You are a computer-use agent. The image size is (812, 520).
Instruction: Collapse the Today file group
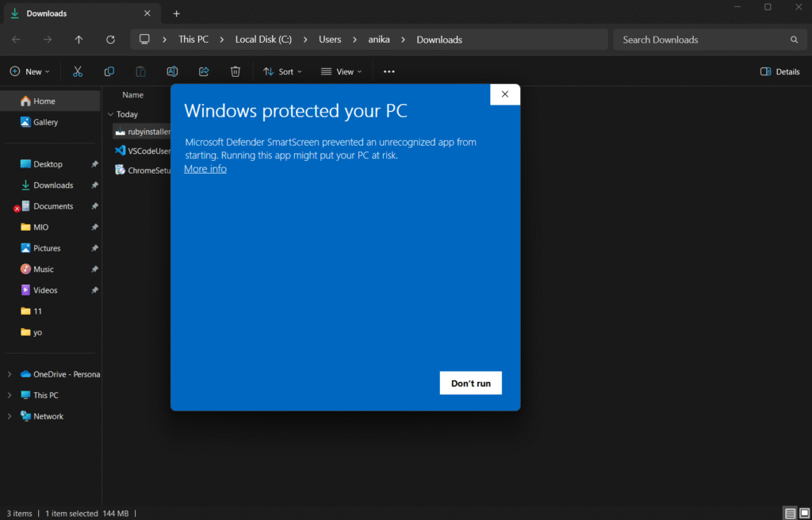click(x=110, y=114)
